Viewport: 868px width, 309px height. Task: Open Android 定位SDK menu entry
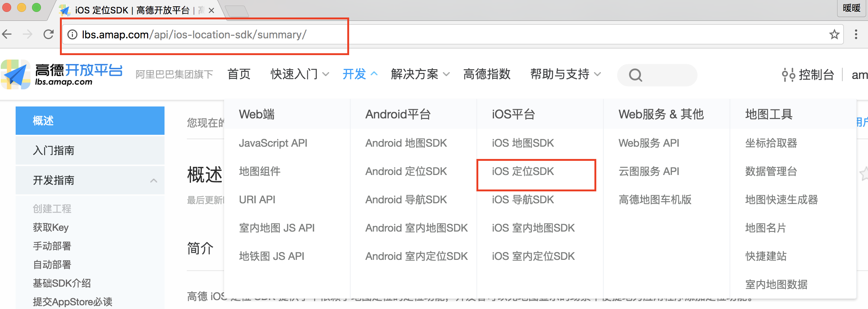click(406, 171)
